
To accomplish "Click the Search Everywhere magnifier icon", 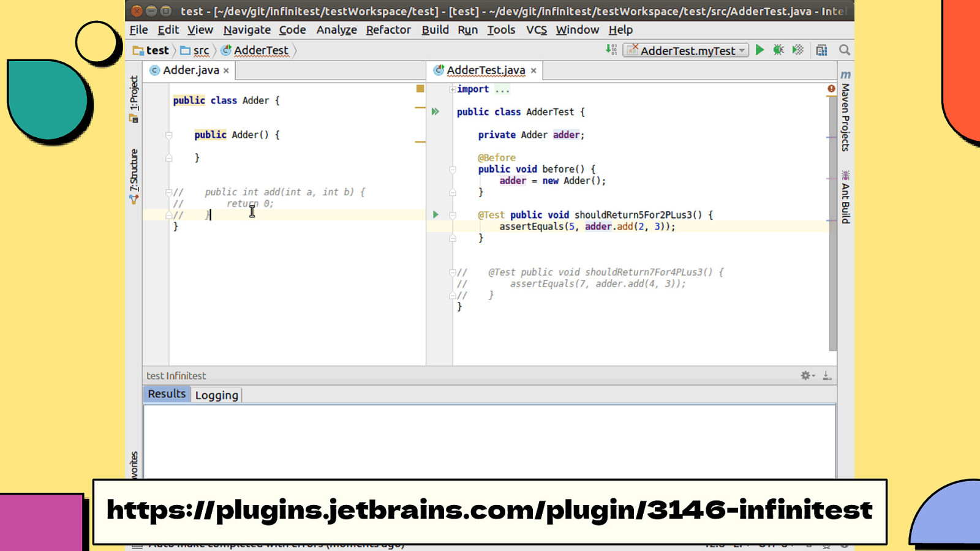I will click(x=844, y=50).
